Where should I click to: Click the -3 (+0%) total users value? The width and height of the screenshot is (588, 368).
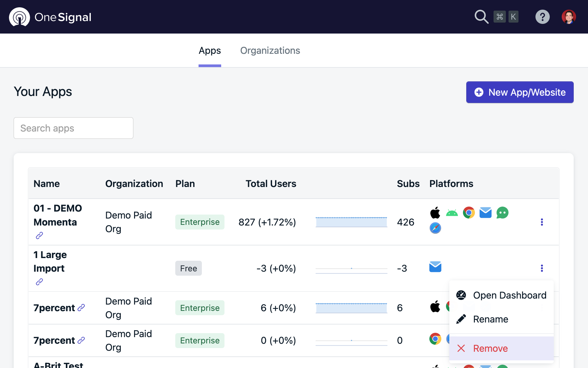[276, 268]
